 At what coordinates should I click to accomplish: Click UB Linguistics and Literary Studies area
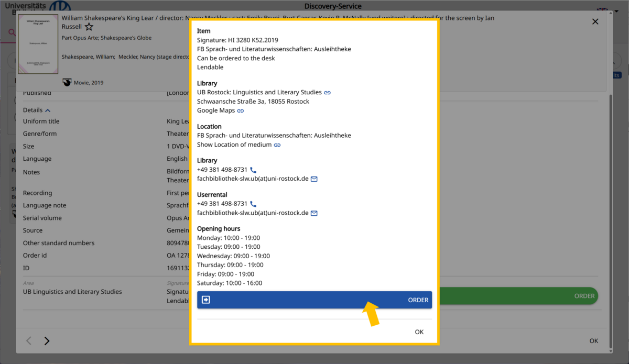(x=72, y=292)
